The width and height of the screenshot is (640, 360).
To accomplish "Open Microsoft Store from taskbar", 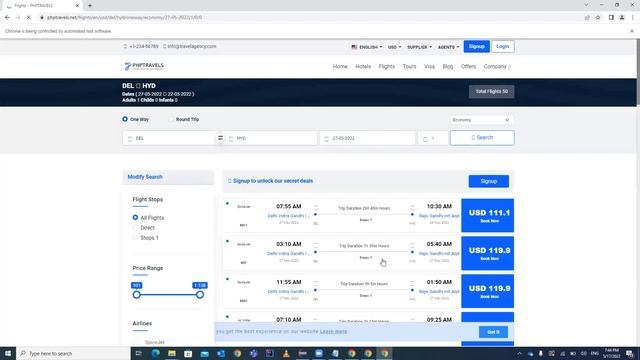I will tap(188, 353).
